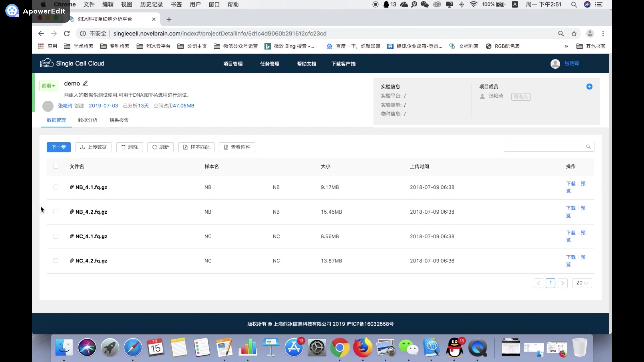Expand hidden bookmarks with the » chevron
The width and height of the screenshot is (644, 362).
coord(566,46)
